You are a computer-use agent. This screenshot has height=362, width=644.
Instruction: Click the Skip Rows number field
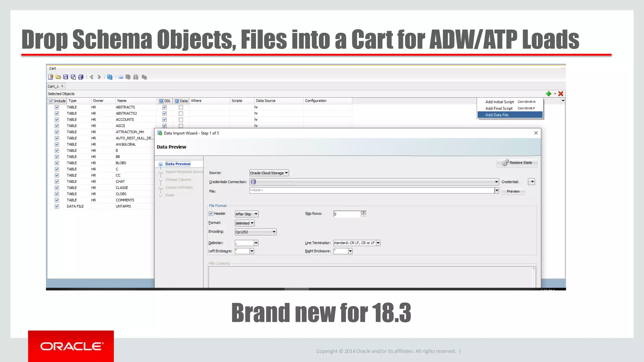tap(347, 214)
